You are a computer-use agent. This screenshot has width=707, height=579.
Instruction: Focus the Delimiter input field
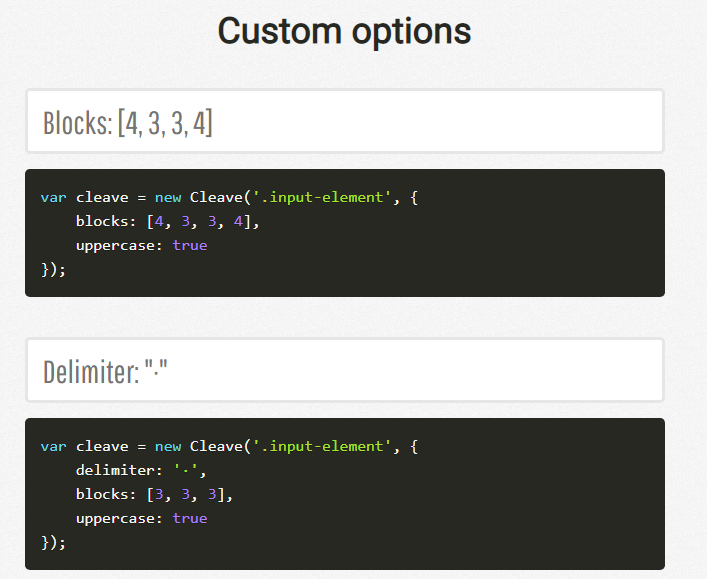click(344, 371)
